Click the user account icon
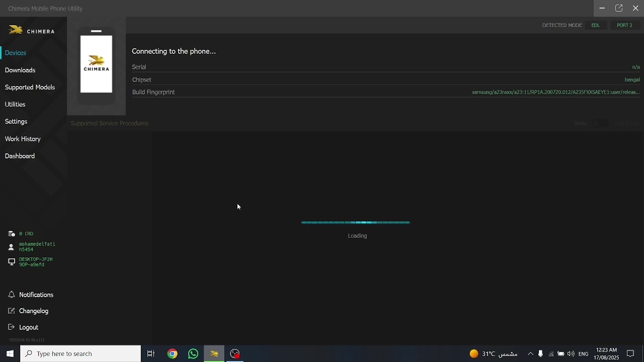Viewport: 644px width, 362px height. click(x=11, y=247)
